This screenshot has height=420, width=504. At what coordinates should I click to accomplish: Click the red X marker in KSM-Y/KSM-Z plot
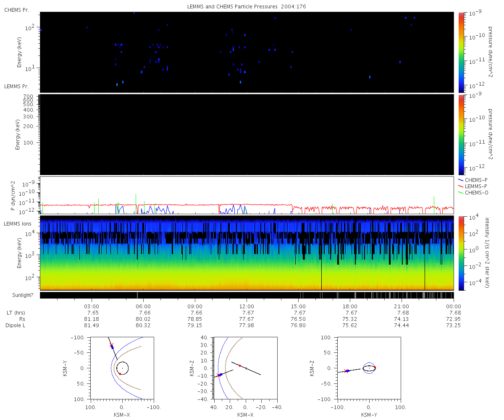click(346, 371)
